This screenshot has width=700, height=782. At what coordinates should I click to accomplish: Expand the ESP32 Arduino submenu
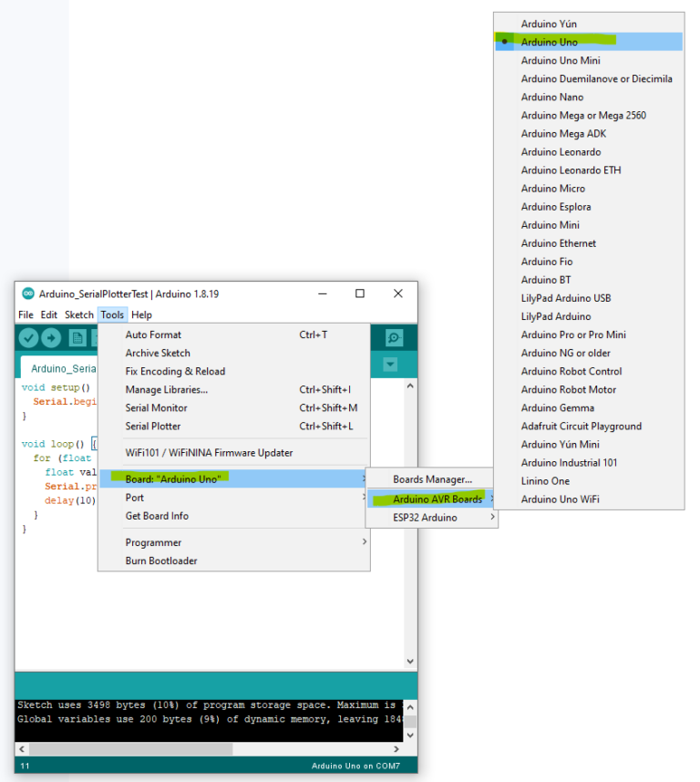click(x=425, y=518)
